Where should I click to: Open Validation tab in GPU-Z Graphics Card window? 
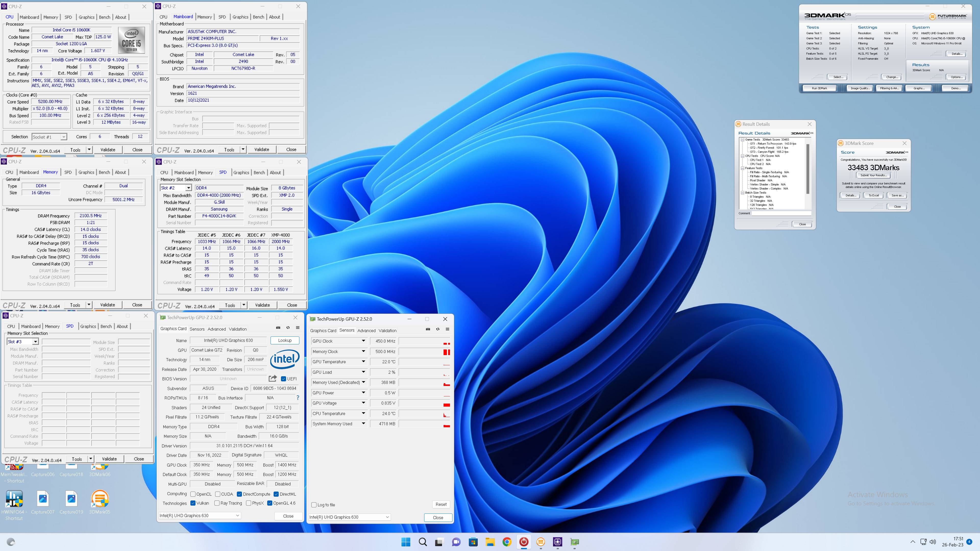coord(238,329)
